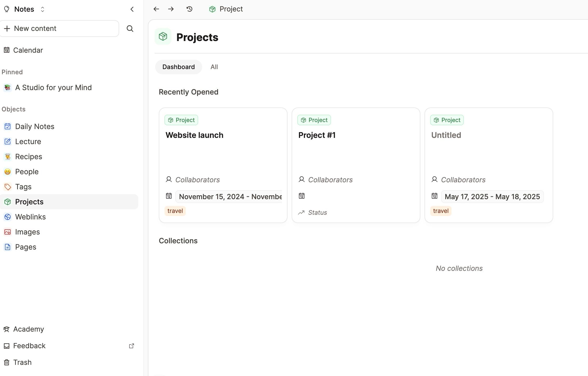Go back with the left arrow
Image resolution: width=588 pixels, height=376 pixels.
(x=156, y=9)
